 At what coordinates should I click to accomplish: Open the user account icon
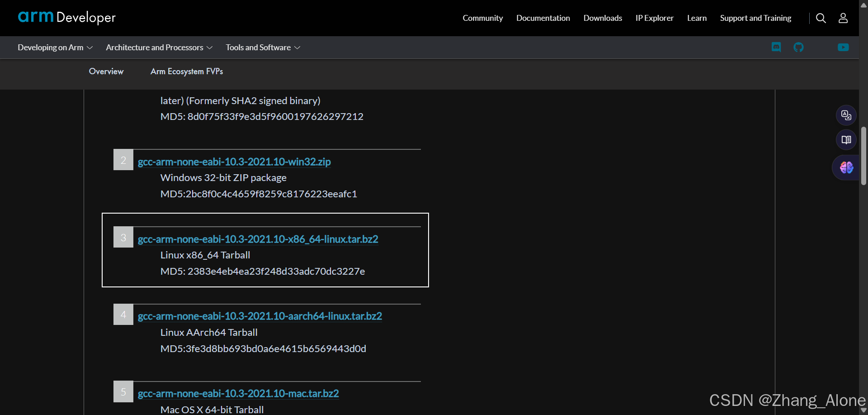843,18
